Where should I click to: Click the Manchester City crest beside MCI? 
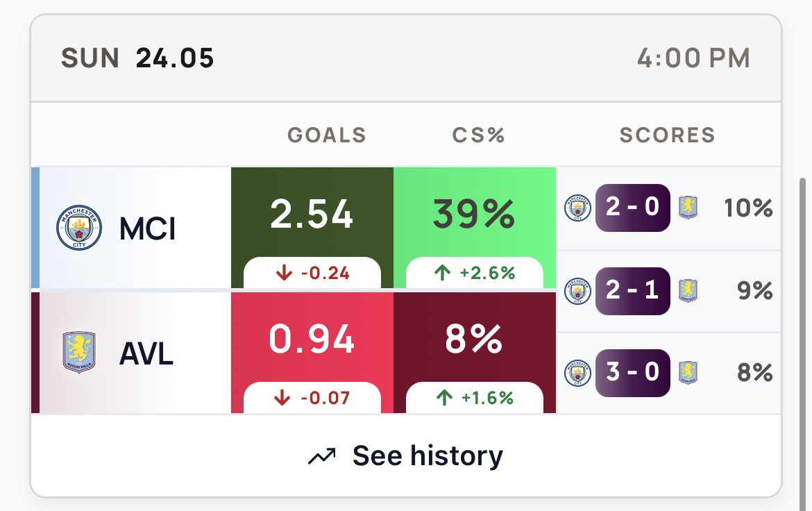point(78,228)
